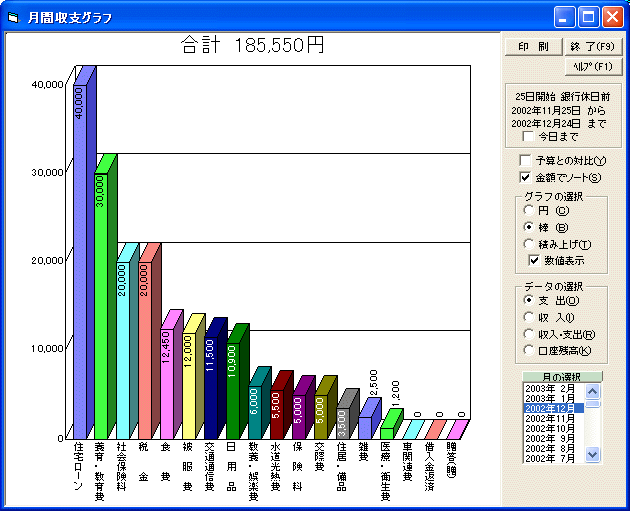Disable the 数値表示 checkbox

tap(535, 260)
